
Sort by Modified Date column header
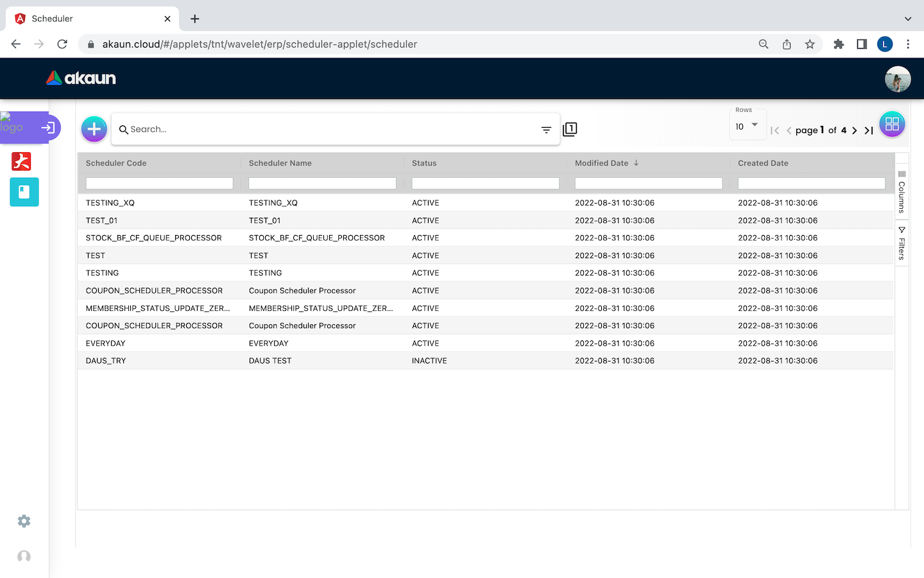pos(601,163)
